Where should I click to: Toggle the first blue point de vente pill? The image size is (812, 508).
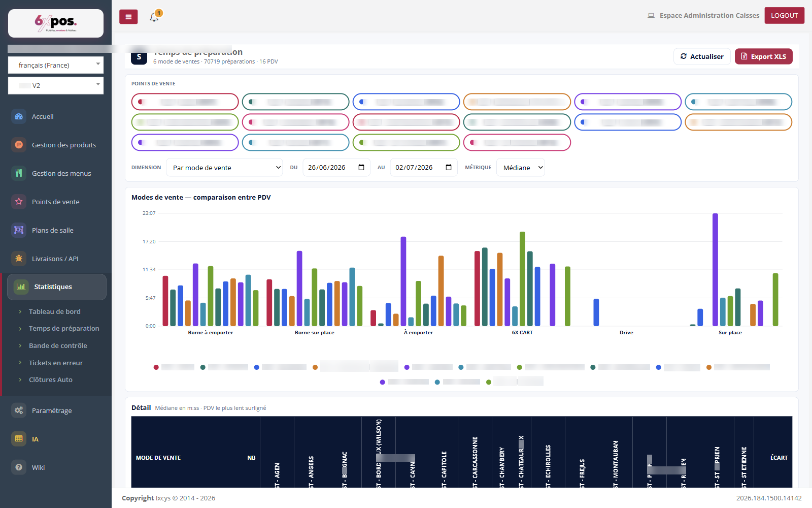[x=406, y=102]
